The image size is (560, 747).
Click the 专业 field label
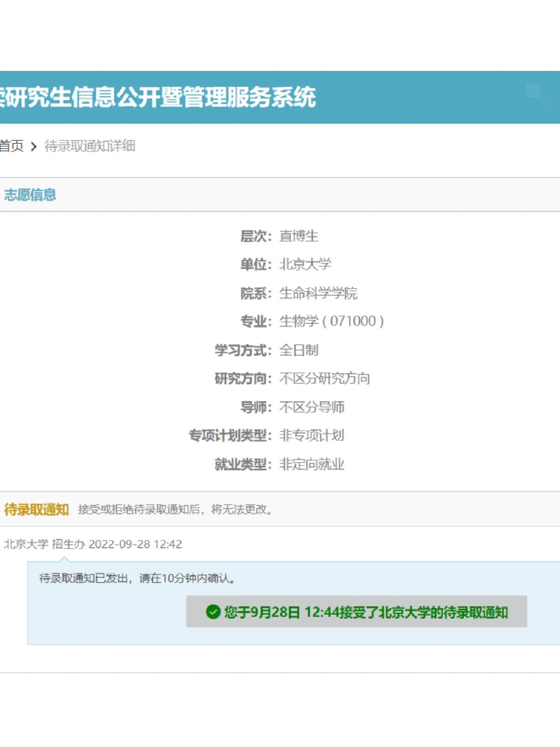[x=256, y=321]
